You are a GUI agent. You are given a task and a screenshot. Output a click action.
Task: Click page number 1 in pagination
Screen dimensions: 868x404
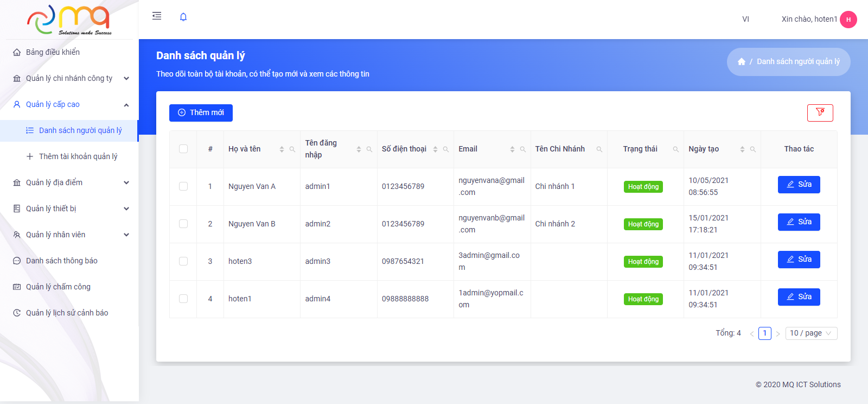[764, 333]
